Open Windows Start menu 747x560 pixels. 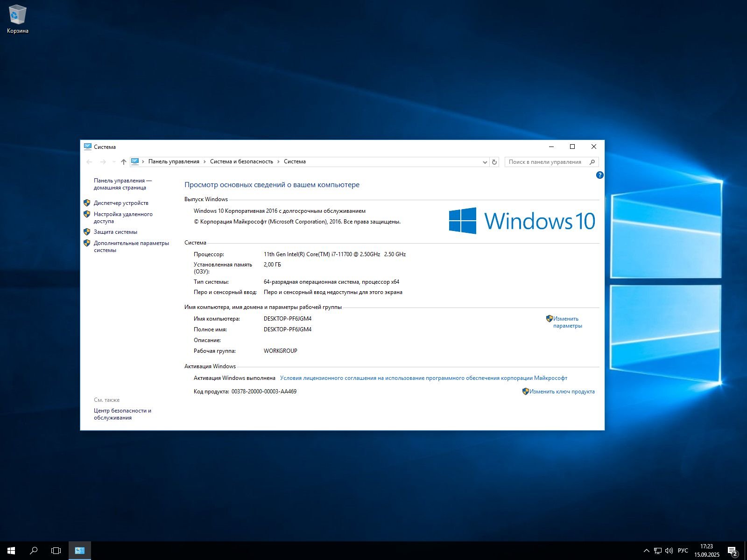(11, 551)
